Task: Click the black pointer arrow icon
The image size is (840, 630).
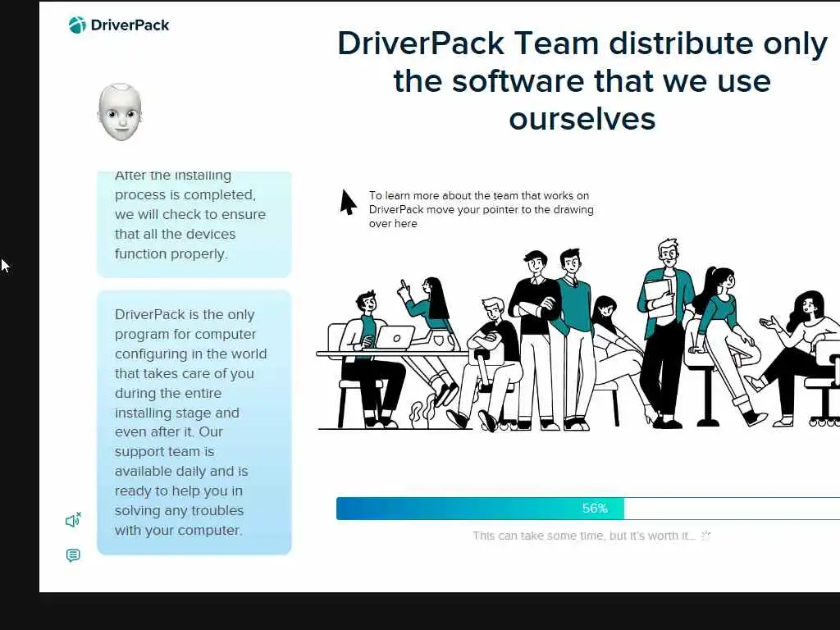Action: click(348, 202)
